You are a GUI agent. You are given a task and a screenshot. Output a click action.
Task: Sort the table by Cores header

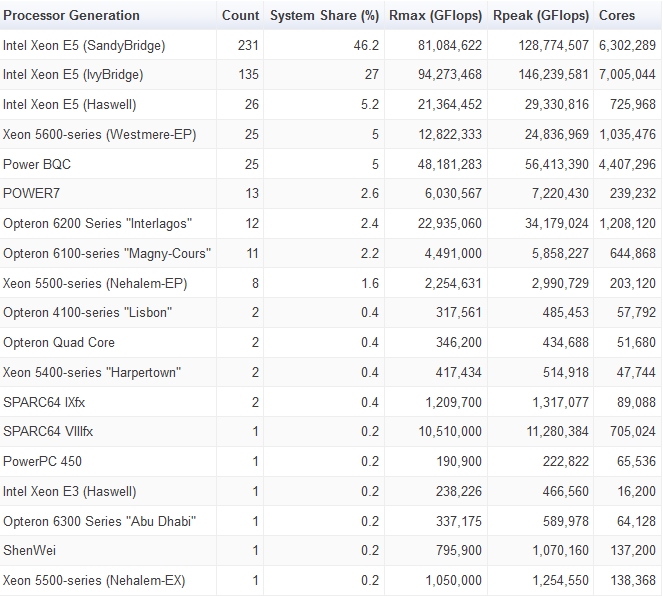[x=617, y=16]
